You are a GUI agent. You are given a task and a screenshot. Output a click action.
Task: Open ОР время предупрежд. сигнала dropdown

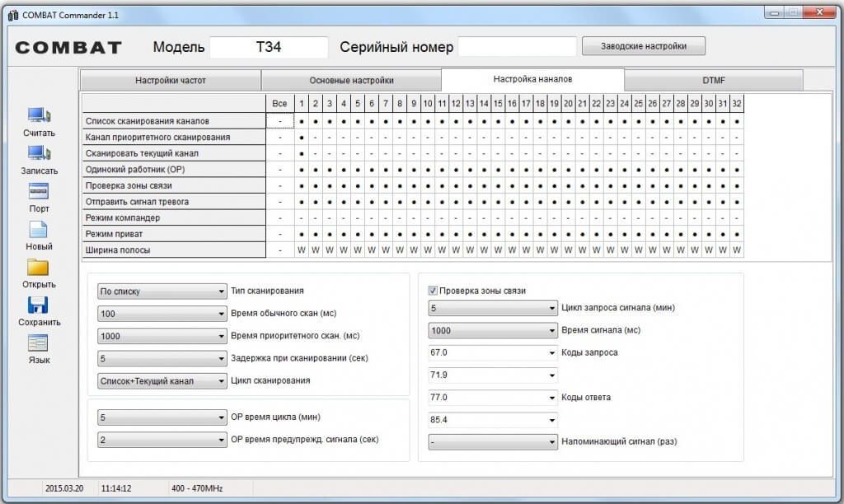[162, 440]
